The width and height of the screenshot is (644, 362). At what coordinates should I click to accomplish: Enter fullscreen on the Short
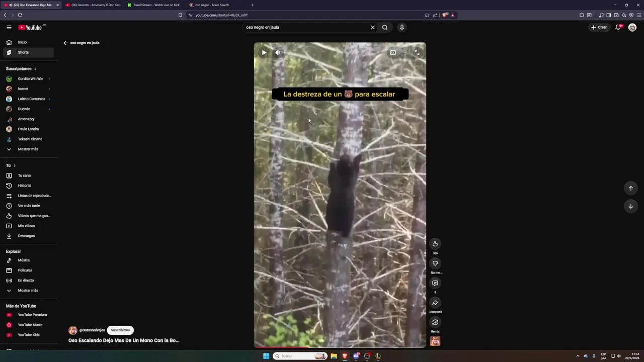tap(417, 52)
